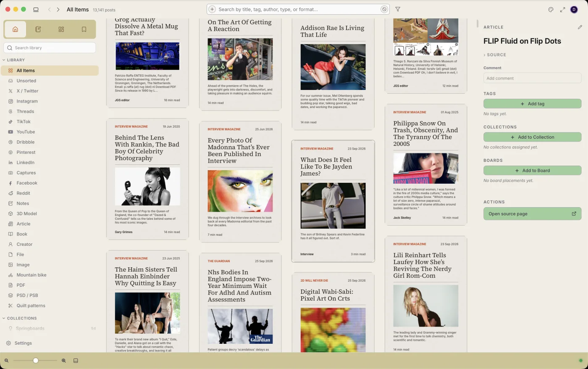Toggle fullscreen with the expand arrows icon
588x369 pixels.
point(562,10)
